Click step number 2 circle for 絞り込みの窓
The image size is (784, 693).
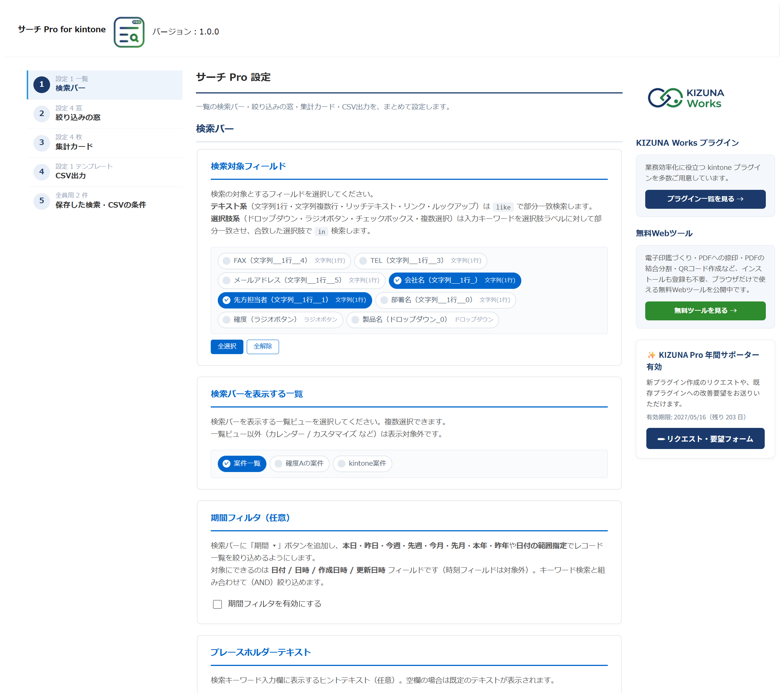point(42,114)
